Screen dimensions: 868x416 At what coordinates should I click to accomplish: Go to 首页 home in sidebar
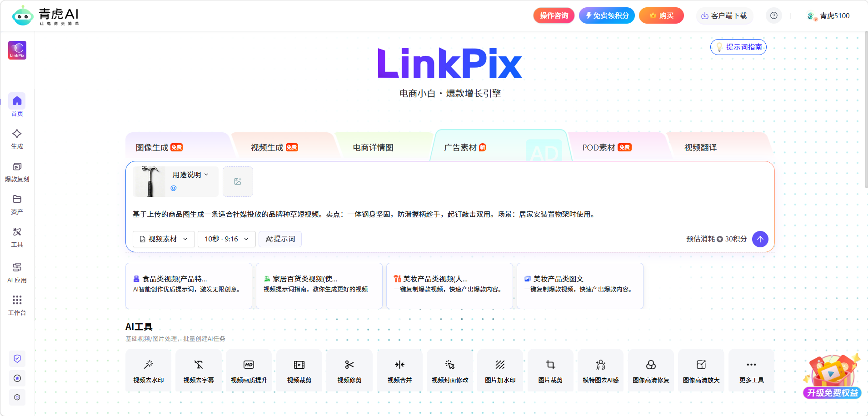[17, 106]
